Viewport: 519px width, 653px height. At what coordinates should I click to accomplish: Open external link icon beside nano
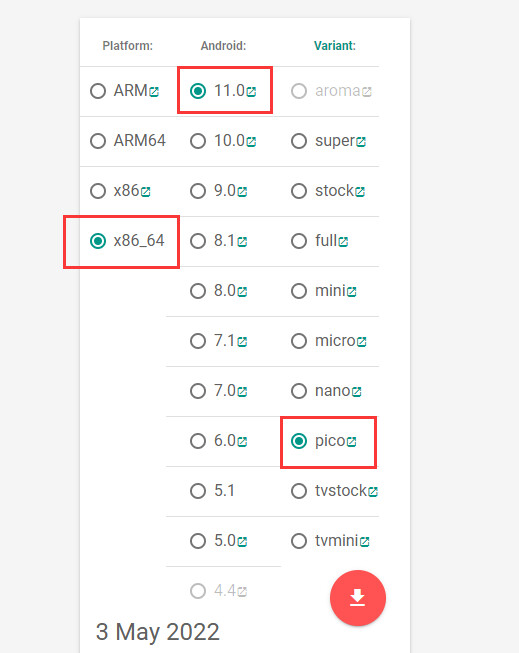[356, 392]
